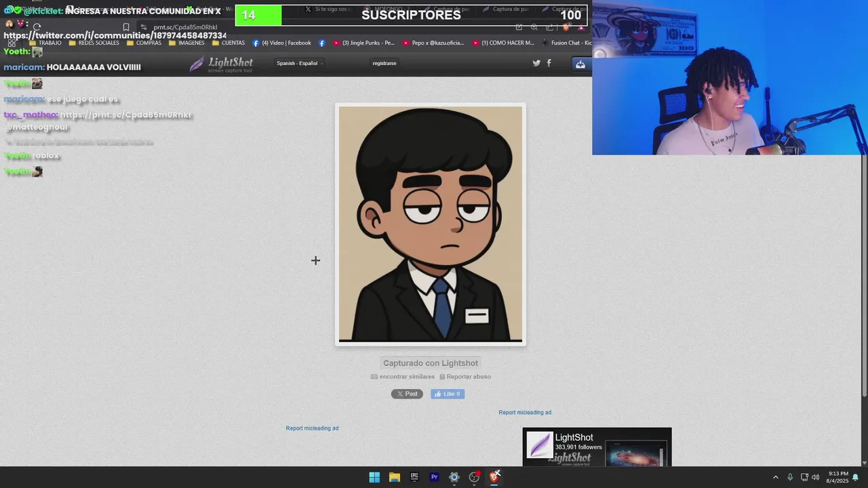This screenshot has width=868, height=488.
Task: Open File Explorer from the taskbar
Action: (x=395, y=477)
